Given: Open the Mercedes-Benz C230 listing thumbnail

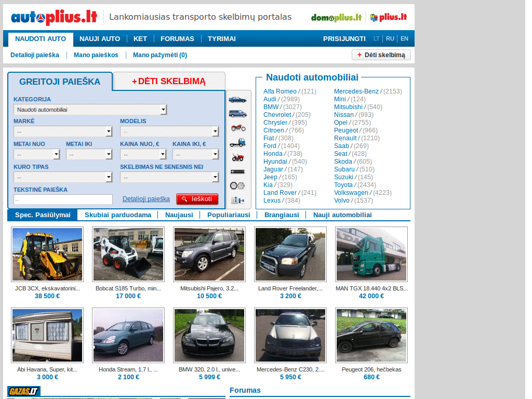Looking at the screenshot, I should pyautogui.click(x=290, y=336).
